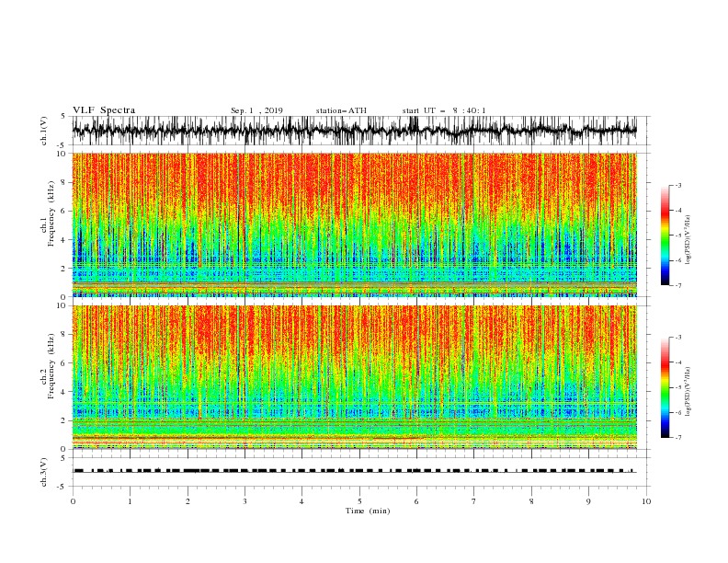This screenshot has width=728, height=563.
Task: Click the "-7" label on ch.2 color bar
Action: pos(677,438)
